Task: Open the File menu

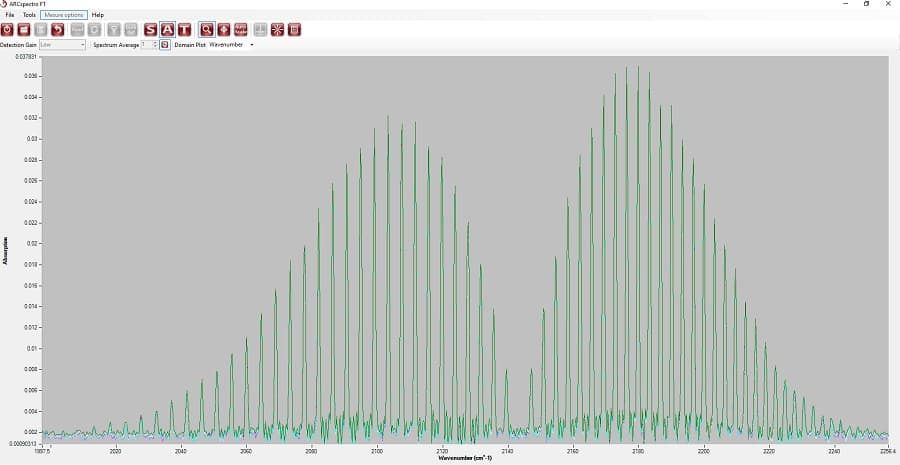Action: [x=10, y=15]
